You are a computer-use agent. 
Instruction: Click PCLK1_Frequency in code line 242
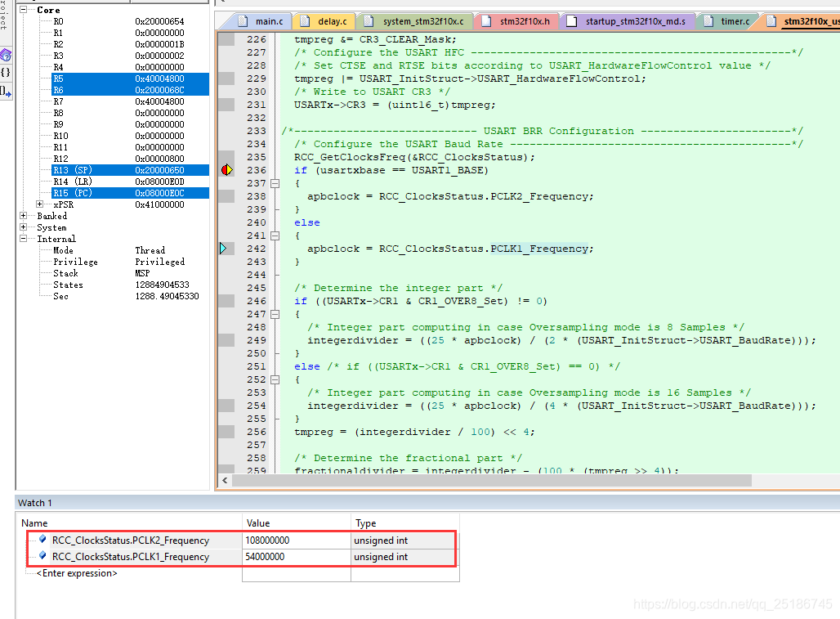pyautogui.click(x=539, y=249)
